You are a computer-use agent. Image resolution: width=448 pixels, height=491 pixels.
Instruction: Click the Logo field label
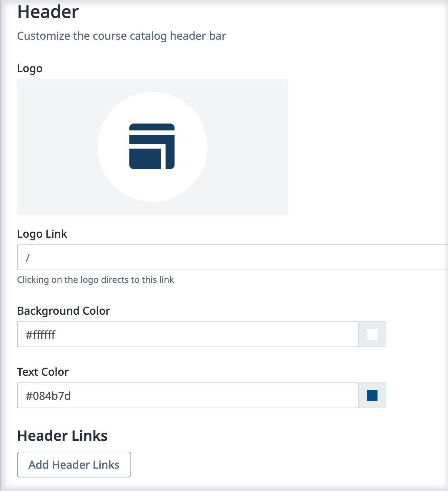(30, 68)
